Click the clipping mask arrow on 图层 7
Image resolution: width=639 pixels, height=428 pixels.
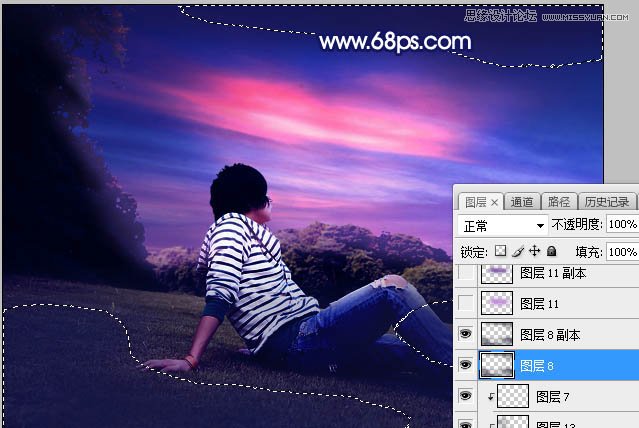click(491, 396)
